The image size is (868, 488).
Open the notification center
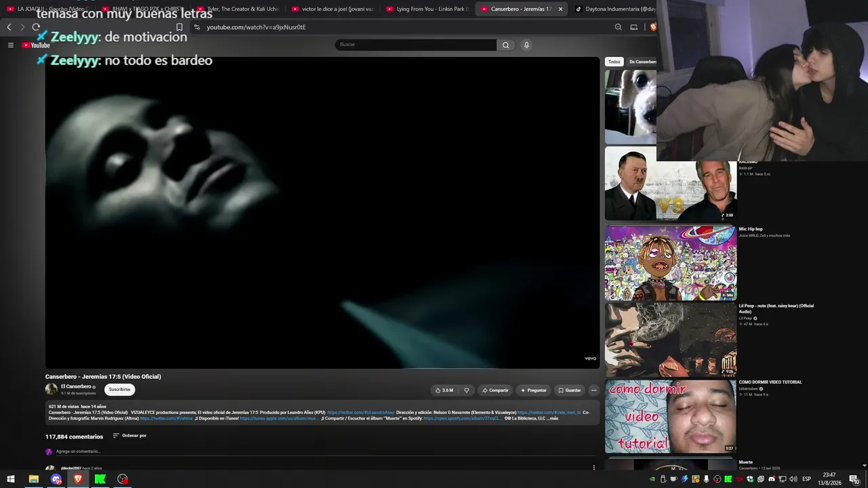click(x=854, y=479)
